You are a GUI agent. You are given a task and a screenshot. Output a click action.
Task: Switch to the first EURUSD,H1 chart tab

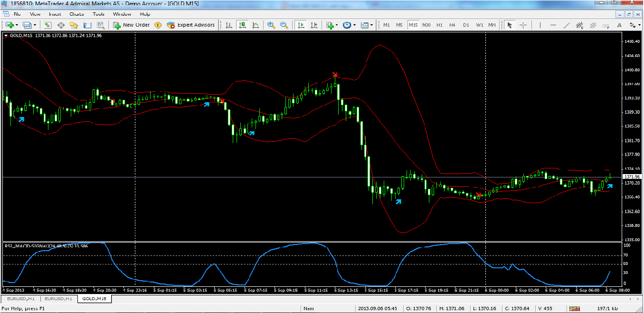[20, 299]
